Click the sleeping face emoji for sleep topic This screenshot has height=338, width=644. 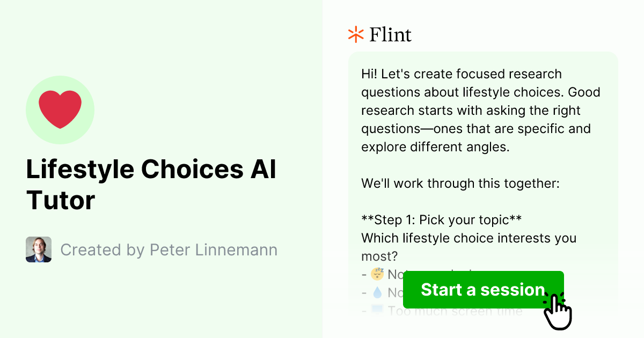(377, 274)
